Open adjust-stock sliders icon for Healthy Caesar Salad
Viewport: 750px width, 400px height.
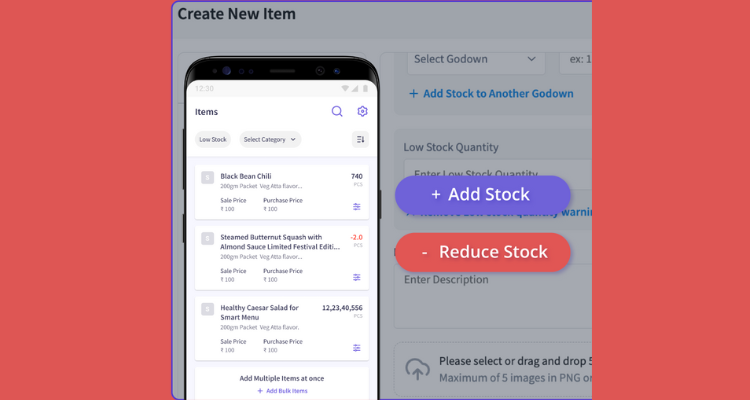point(357,348)
